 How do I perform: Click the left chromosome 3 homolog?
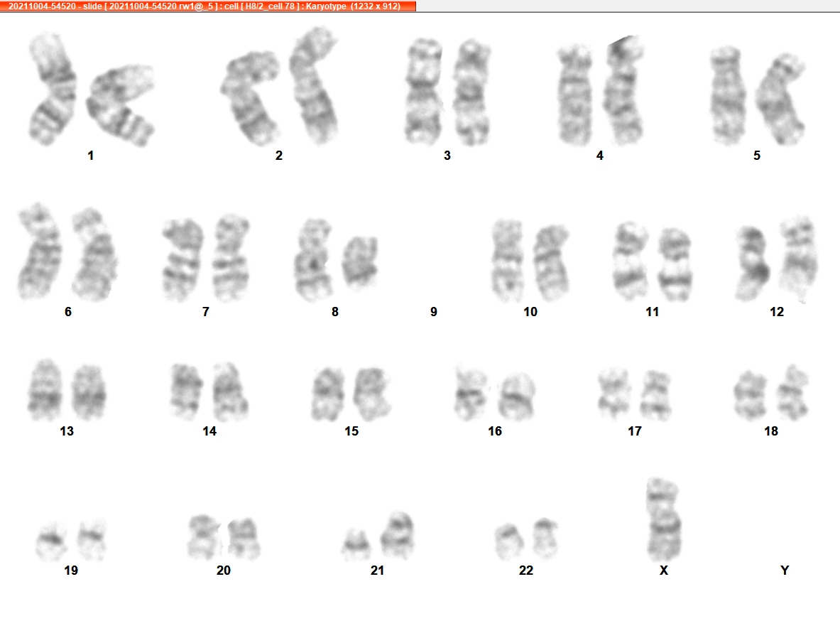[x=424, y=91]
